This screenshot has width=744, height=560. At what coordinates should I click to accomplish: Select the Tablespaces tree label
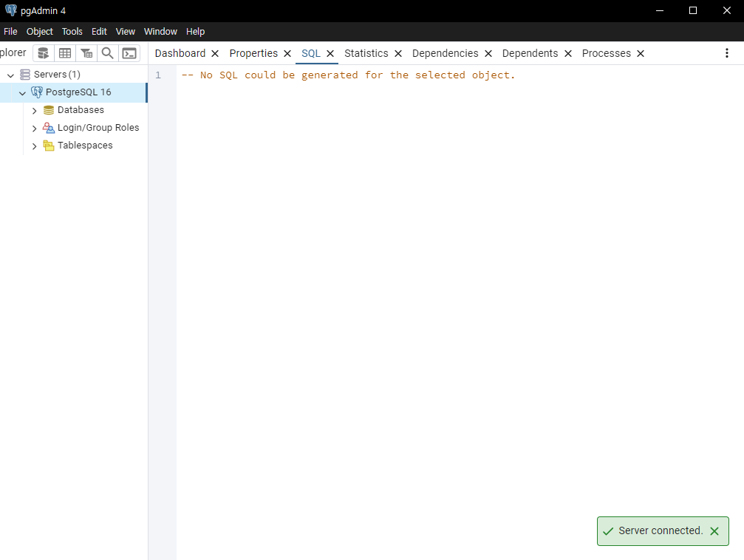pos(85,146)
